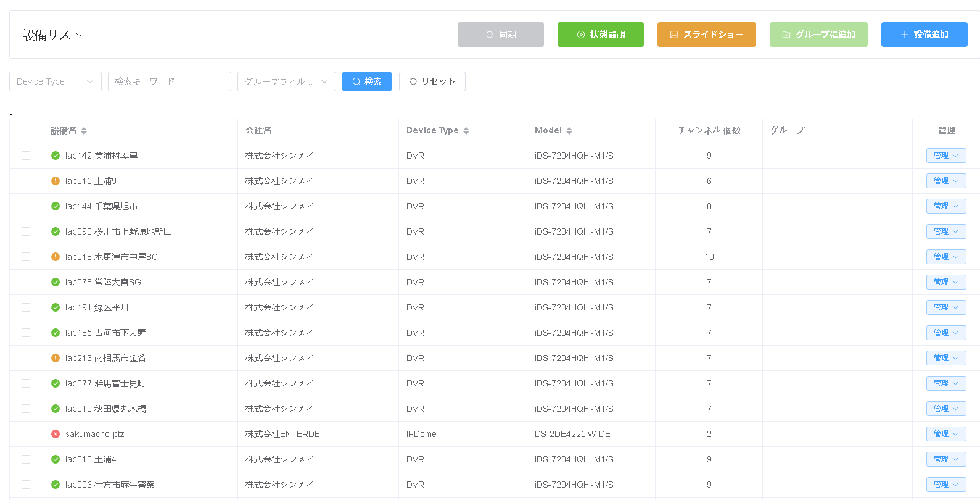Click device name lap010 秋田県丸木橋
The image size is (980, 500).
[105, 409]
